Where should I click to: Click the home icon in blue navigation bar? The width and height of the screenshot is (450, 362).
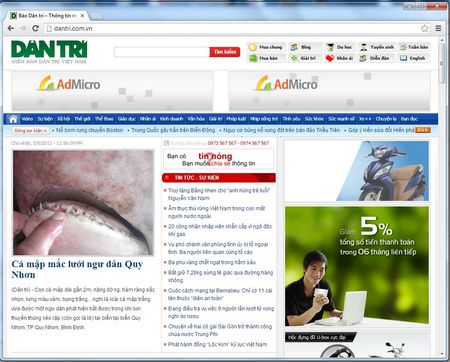(x=13, y=119)
